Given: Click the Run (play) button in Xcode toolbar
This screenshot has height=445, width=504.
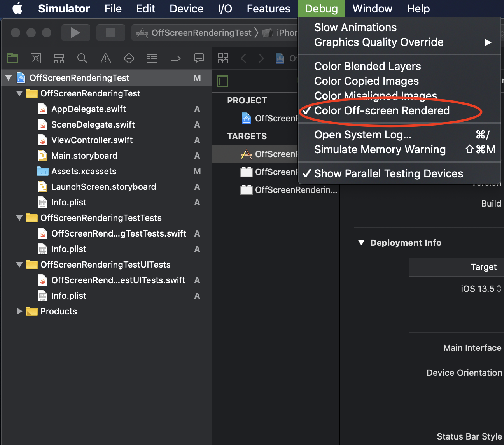Looking at the screenshot, I should (x=76, y=33).
